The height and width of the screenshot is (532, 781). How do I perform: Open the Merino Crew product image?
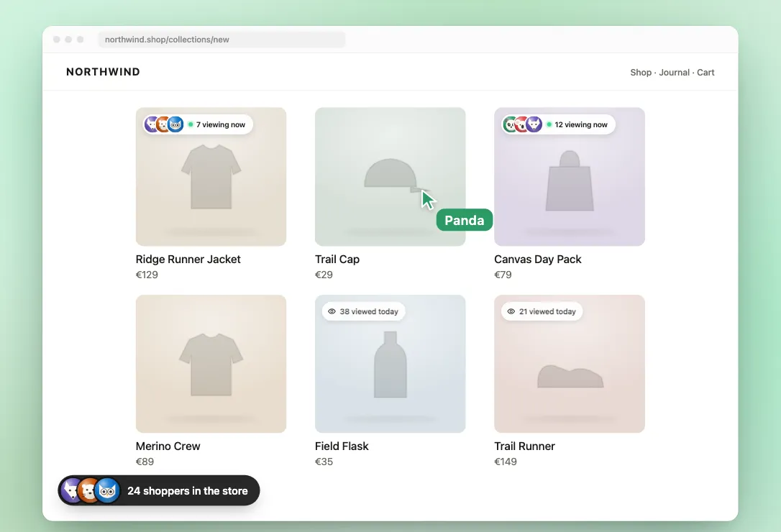pyautogui.click(x=211, y=364)
